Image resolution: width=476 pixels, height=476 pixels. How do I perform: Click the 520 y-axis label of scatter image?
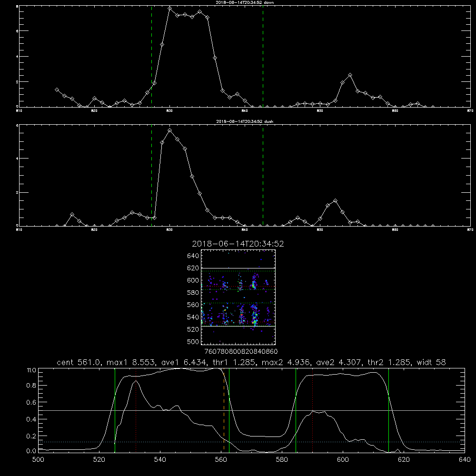[193, 329]
